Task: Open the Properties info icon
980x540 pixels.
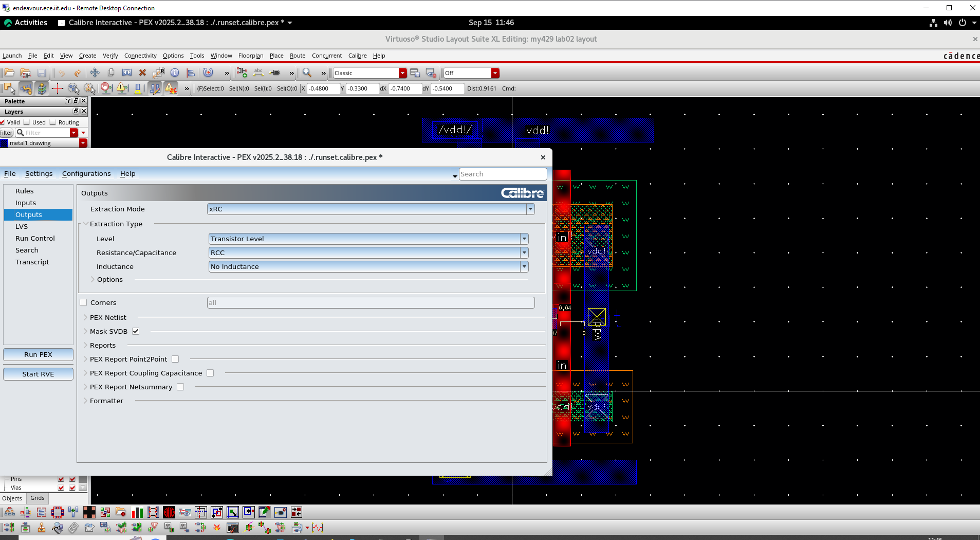Action: pyautogui.click(x=175, y=73)
